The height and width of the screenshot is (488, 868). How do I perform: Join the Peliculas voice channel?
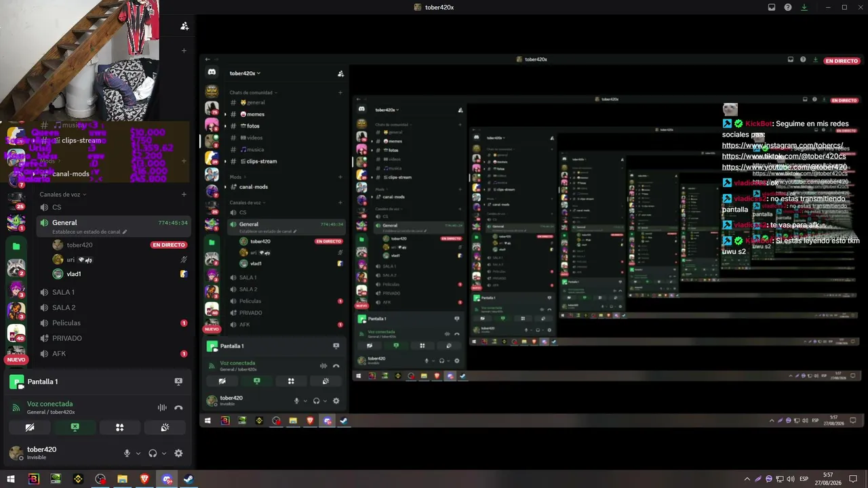click(113, 323)
